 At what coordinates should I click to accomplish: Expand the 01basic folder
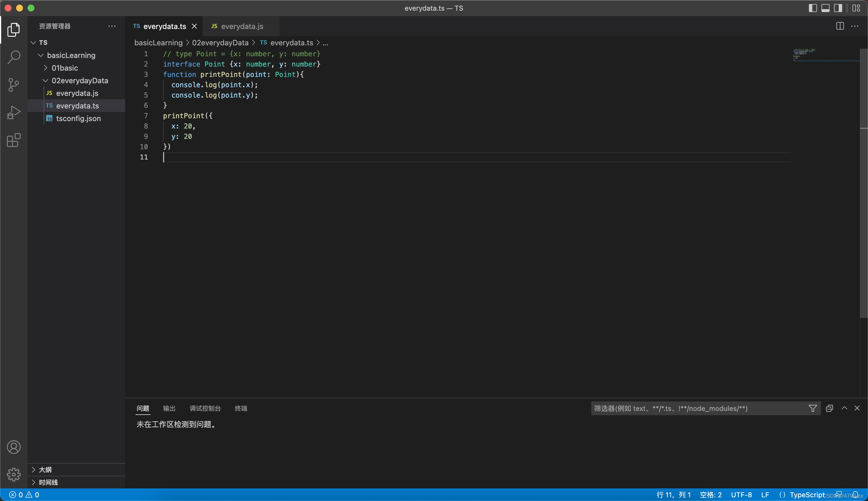click(65, 68)
